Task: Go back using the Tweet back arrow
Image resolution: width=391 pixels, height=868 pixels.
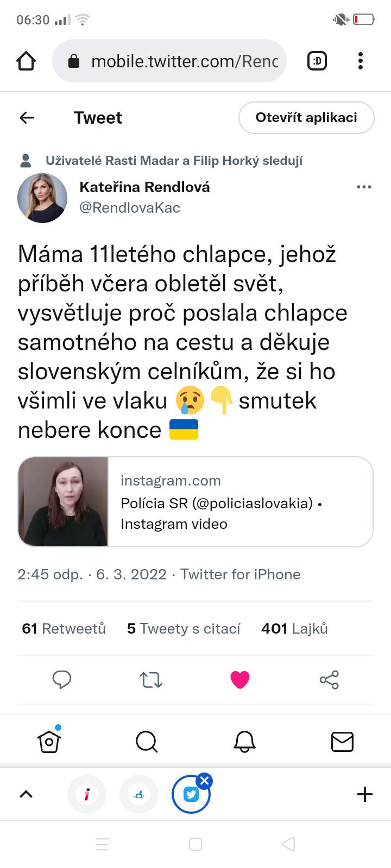Action: pos(27,118)
